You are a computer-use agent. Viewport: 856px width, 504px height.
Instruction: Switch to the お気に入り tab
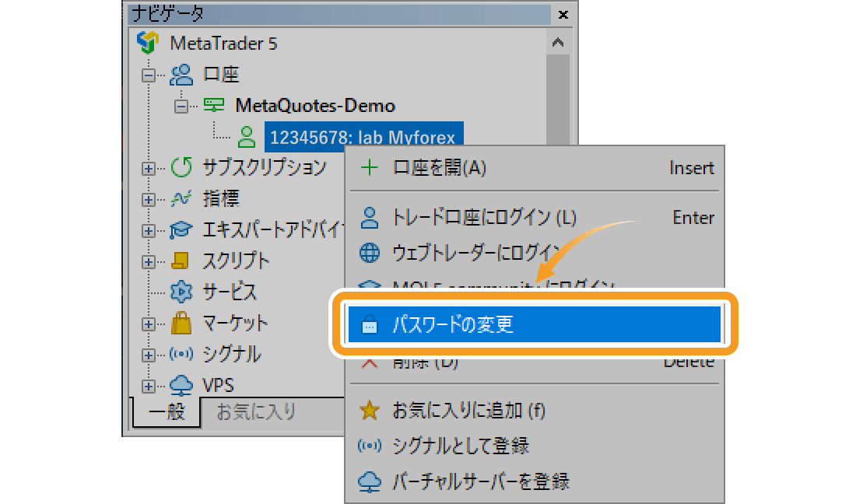click(255, 411)
